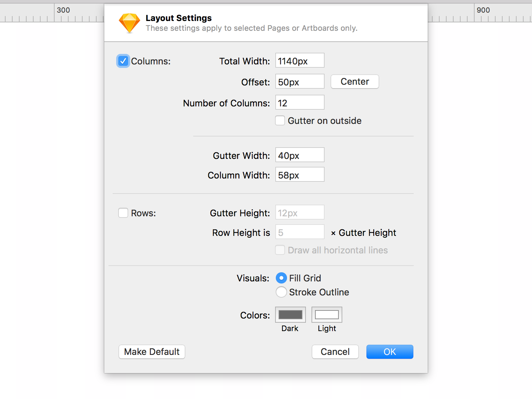This screenshot has height=399, width=532.
Task: Uncheck the Columns checkbox
Action: pos(123,61)
